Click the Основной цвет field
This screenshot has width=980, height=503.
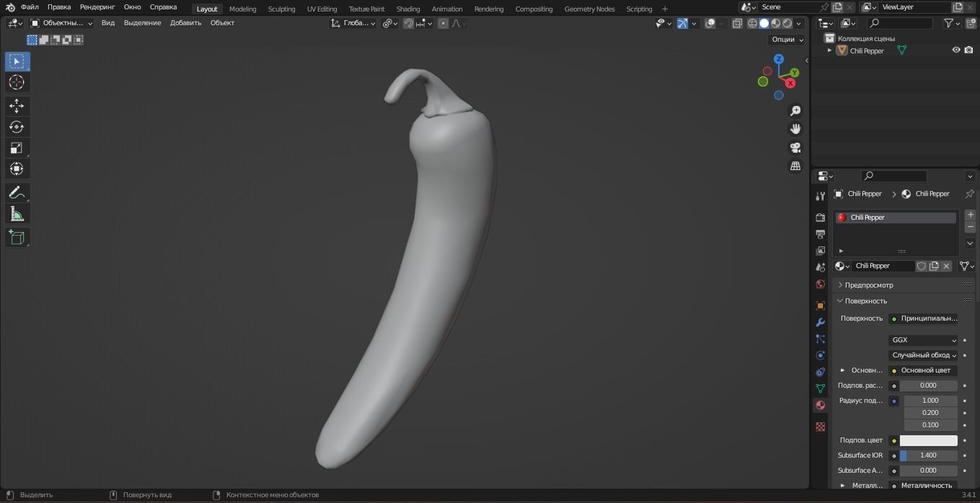click(x=924, y=370)
